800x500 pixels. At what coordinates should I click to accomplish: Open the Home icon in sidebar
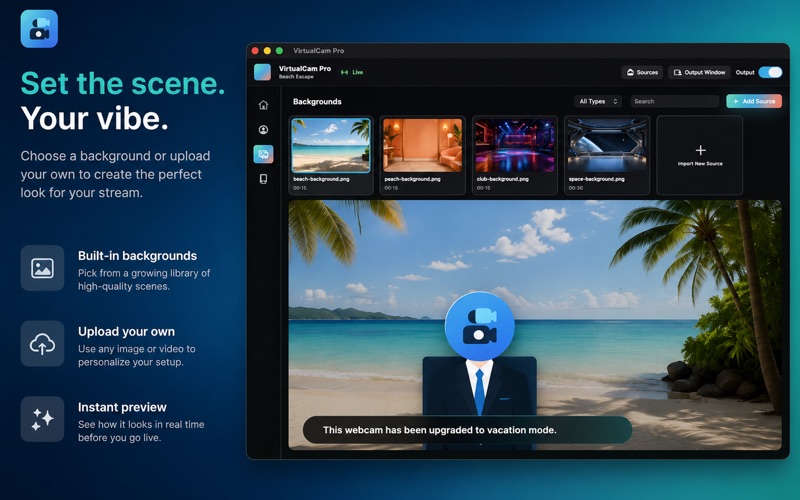click(263, 105)
